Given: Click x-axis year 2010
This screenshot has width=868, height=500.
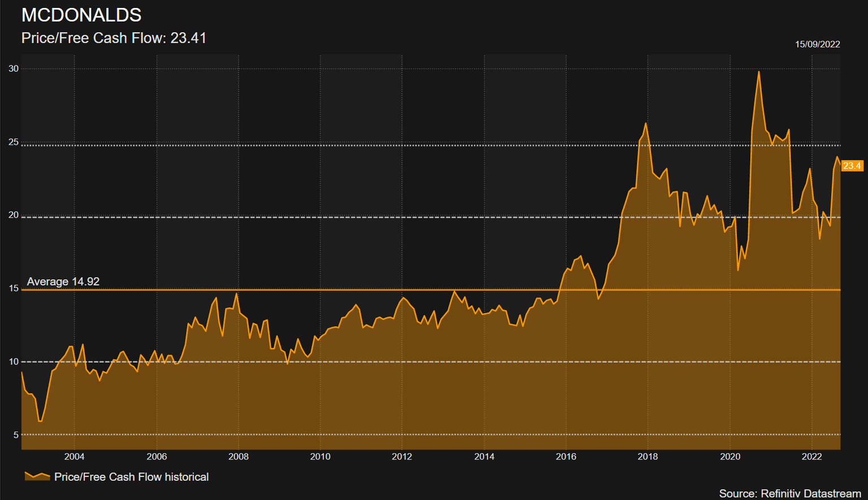Looking at the screenshot, I should point(320,456).
